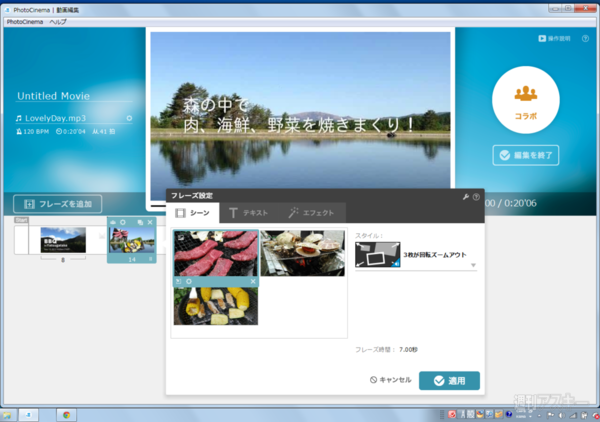Select the raw meat grill photo thumbnail

coord(216,253)
